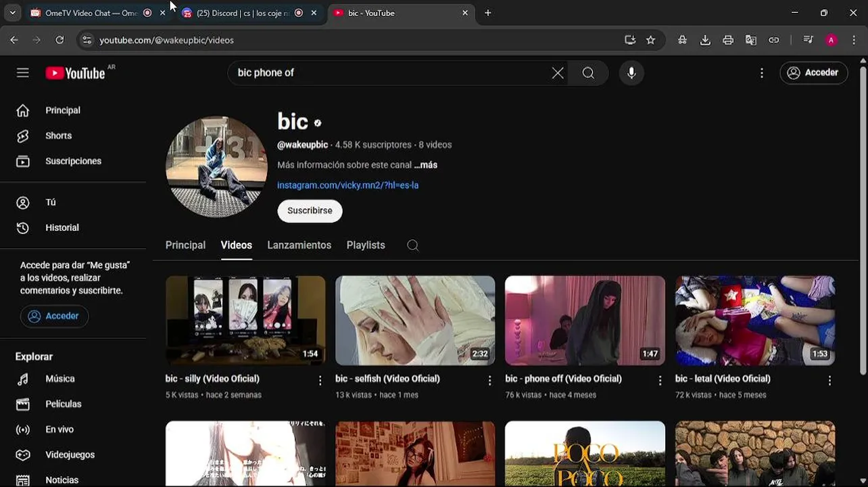Screen dimensions: 868x487
Task: Clear the search box text
Action: [x=558, y=73]
